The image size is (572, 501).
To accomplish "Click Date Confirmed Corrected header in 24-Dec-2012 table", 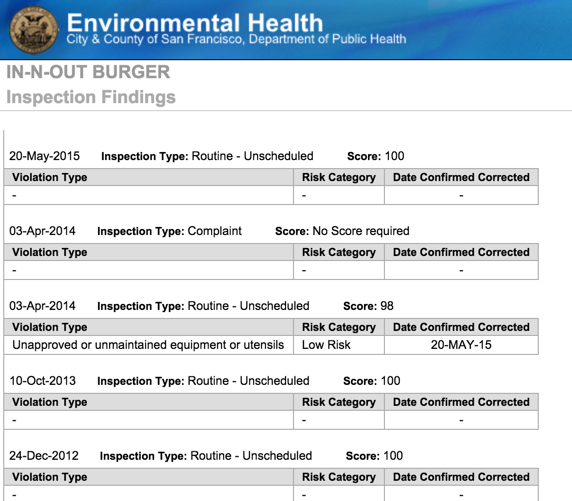I will pos(461,477).
